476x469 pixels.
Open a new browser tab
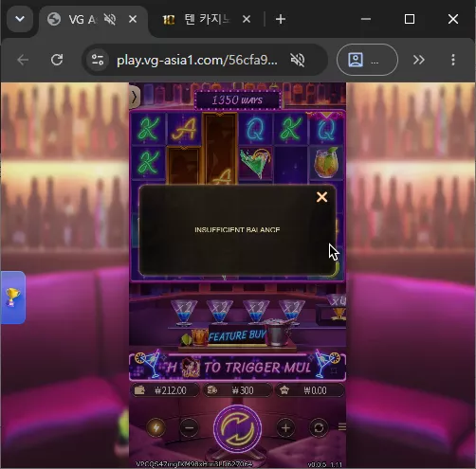tap(281, 19)
